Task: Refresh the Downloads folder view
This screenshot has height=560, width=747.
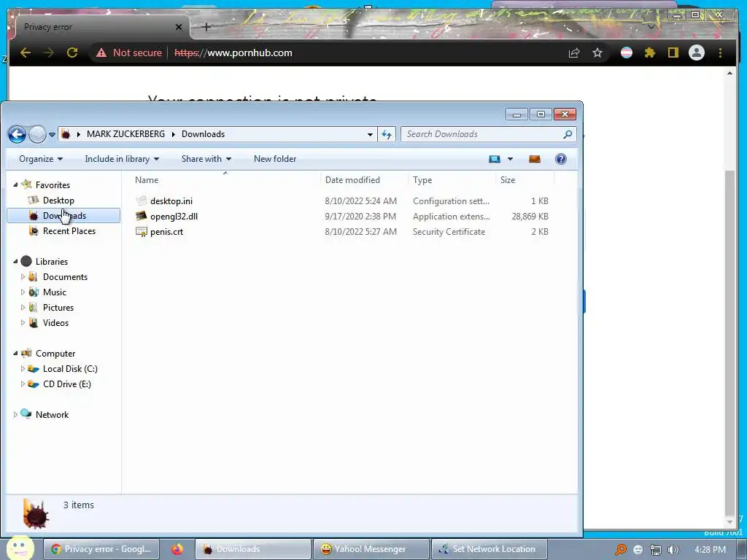Action: pos(387,134)
